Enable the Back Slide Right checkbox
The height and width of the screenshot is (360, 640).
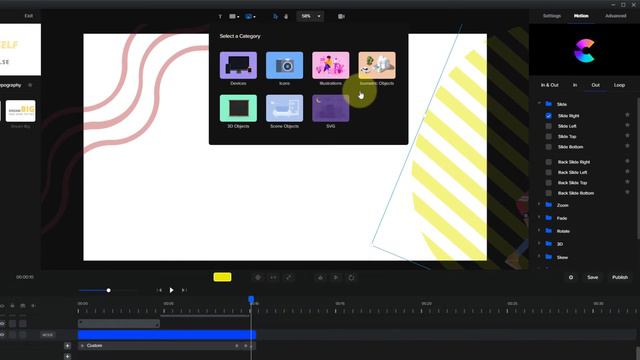[x=549, y=162]
